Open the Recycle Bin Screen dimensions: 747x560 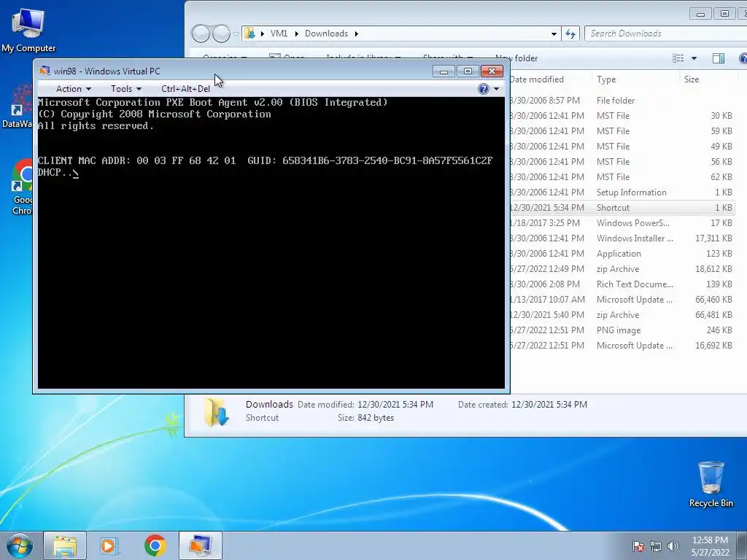pyautogui.click(x=711, y=484)
